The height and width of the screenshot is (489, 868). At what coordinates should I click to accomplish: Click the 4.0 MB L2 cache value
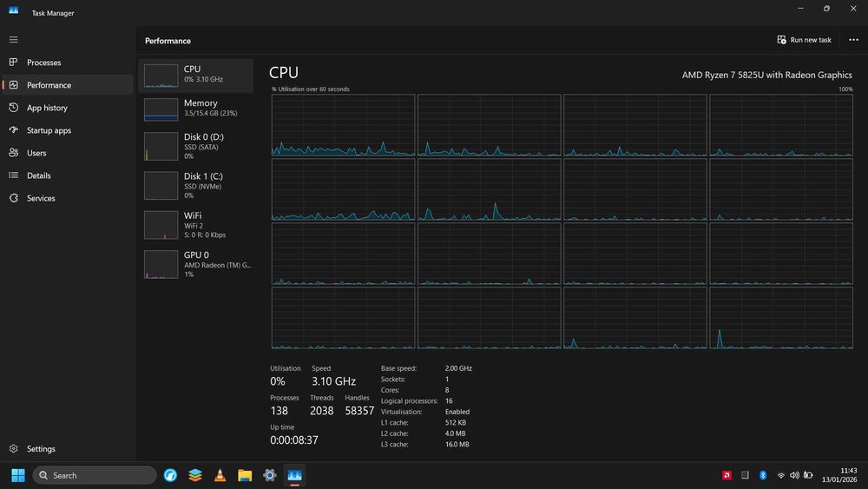coord(455,433)
